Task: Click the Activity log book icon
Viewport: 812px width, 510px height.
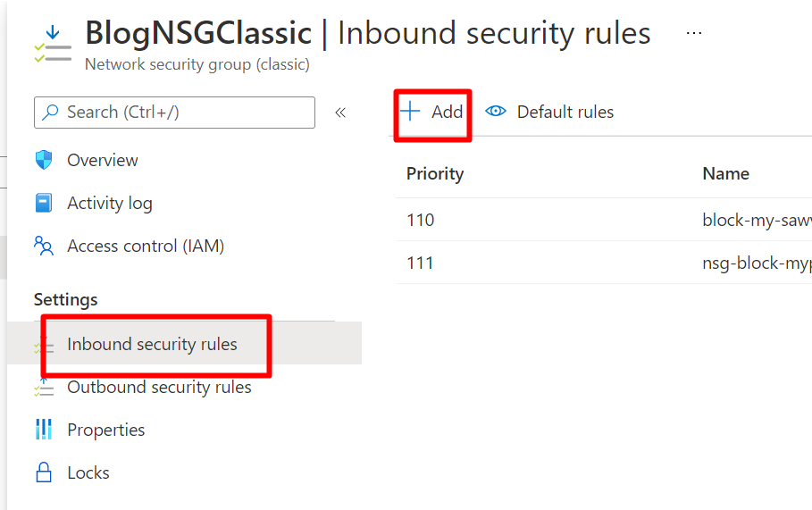Action: [x=44, y=204]
